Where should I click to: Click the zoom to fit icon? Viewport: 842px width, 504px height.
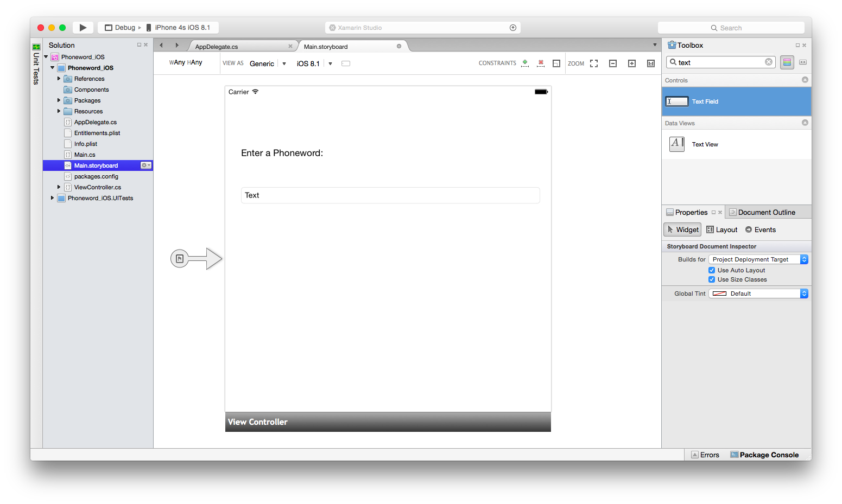click(x=594, y=63)
